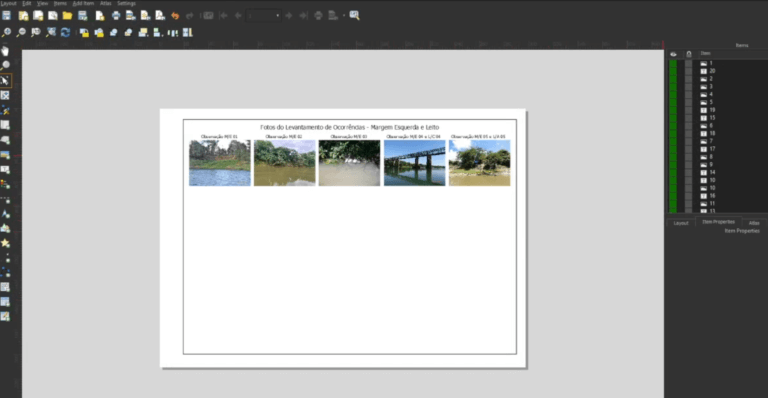This screenshot has height=398, width=768.
Task: Click the New Layout icon
Action: coord(23,16)
